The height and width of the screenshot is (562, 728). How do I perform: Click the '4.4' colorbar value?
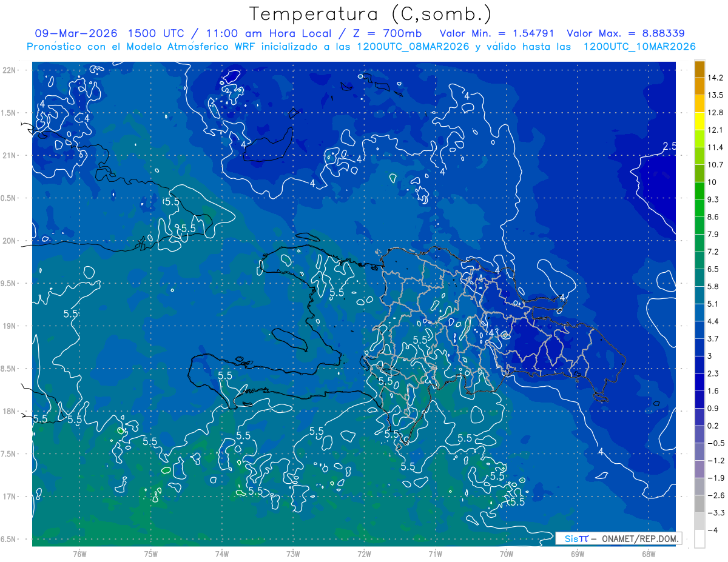point(713,321)
